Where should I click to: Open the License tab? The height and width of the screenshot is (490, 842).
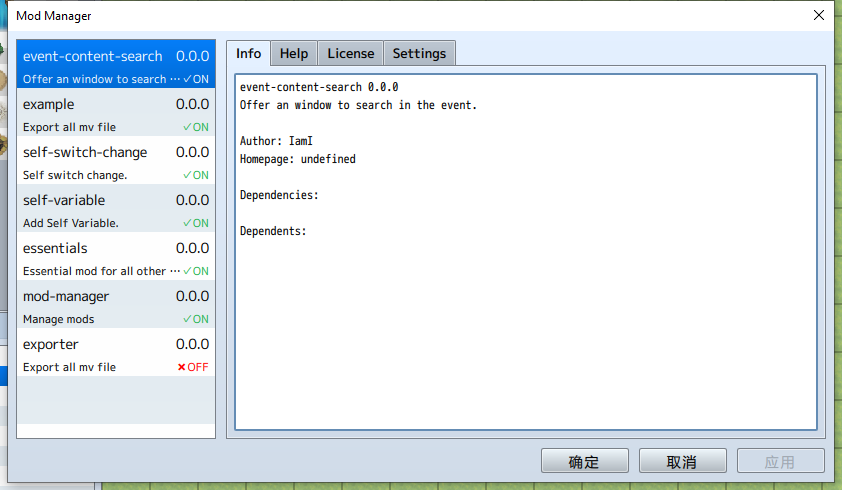pos(351,54)
